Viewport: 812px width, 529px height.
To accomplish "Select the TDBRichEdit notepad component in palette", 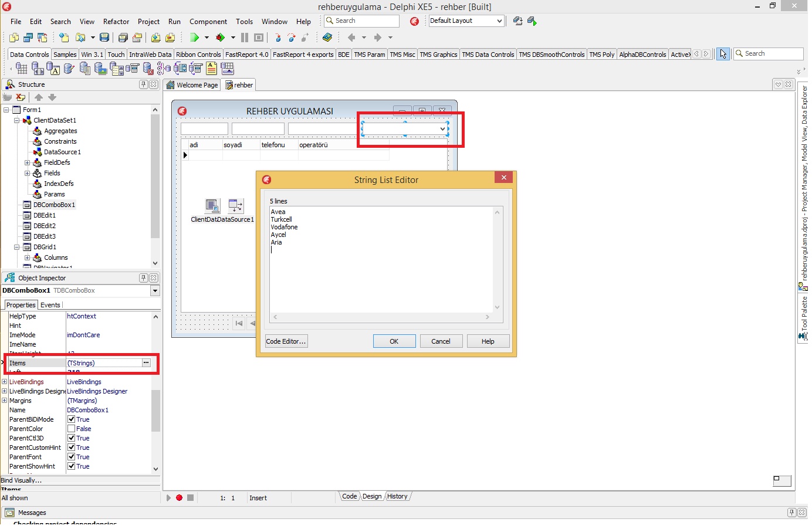I will [x=212, y=69].
